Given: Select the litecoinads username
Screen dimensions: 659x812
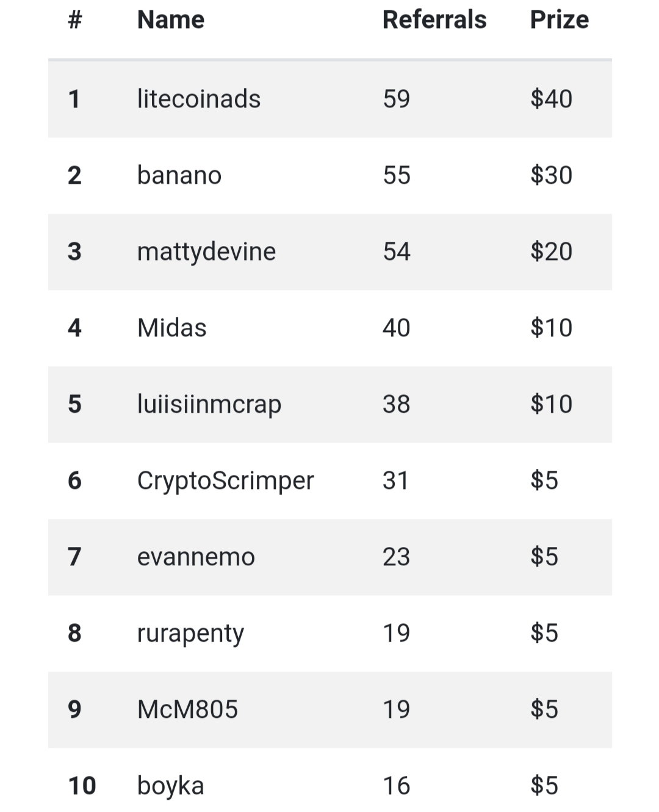Looking at the screenshot, I should click(199, 99).
